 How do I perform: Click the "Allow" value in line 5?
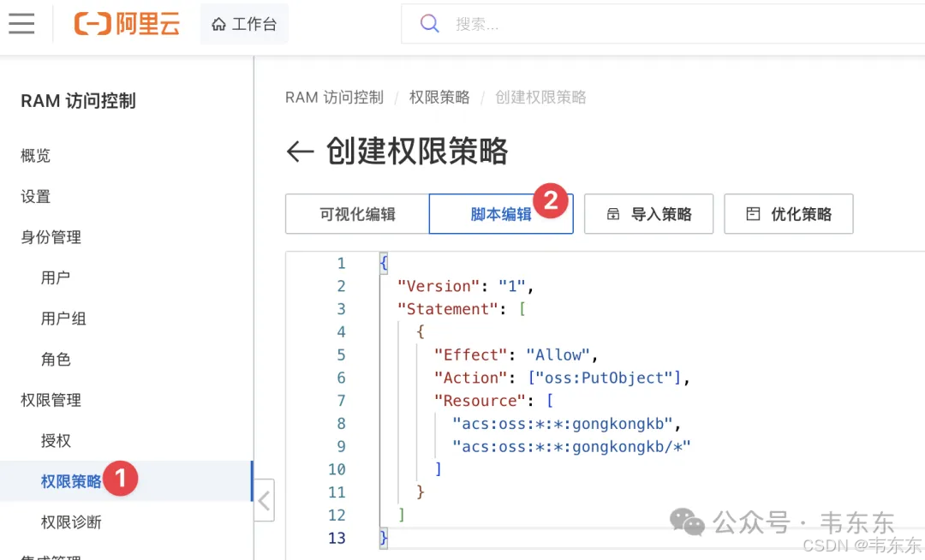[558, 354]
